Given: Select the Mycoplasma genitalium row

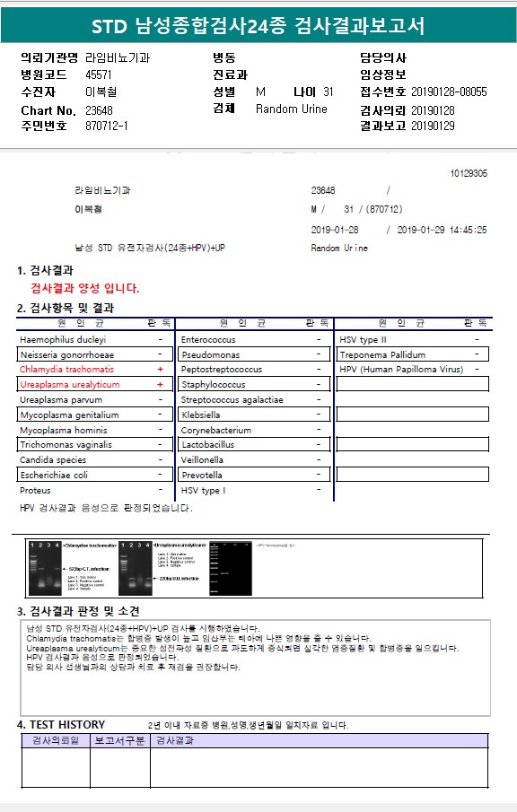Looking at the screenshot, I should tap(95, 415).
